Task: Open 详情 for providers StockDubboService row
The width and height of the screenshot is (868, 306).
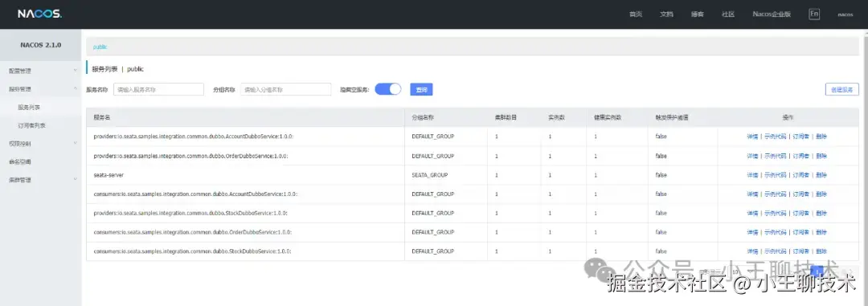Action: click(x=752, y=213)
